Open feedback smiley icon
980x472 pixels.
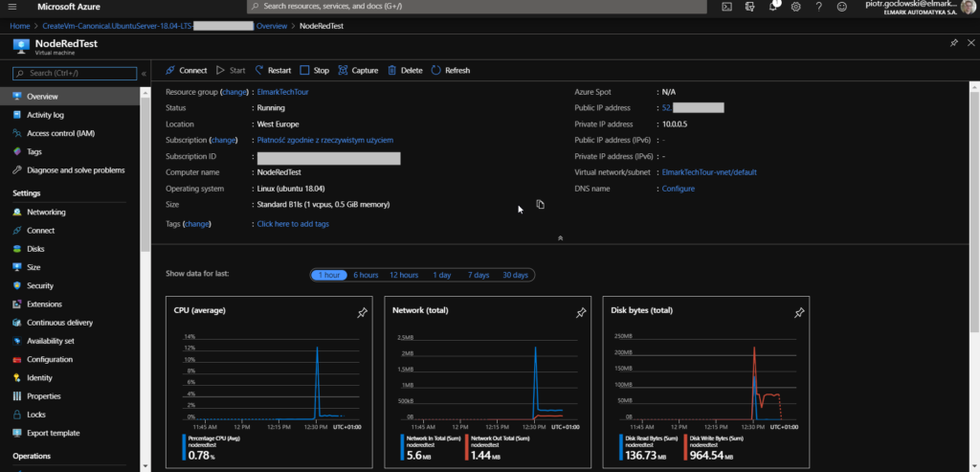click(842, 7)
